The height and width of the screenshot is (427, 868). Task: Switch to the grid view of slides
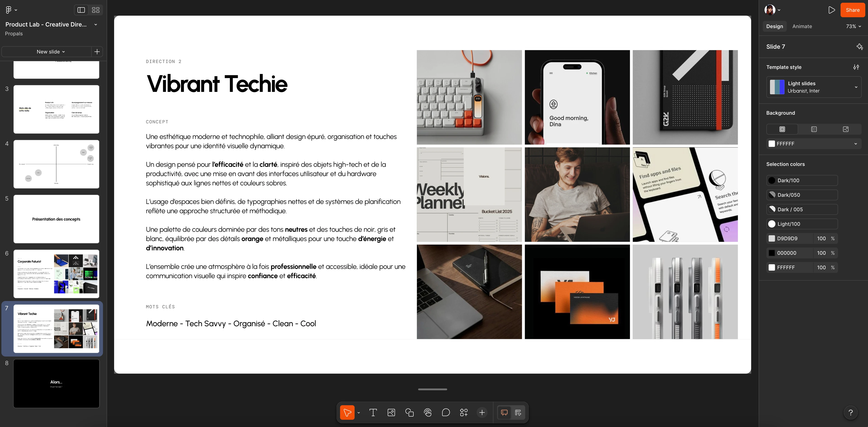click(96, 10)
